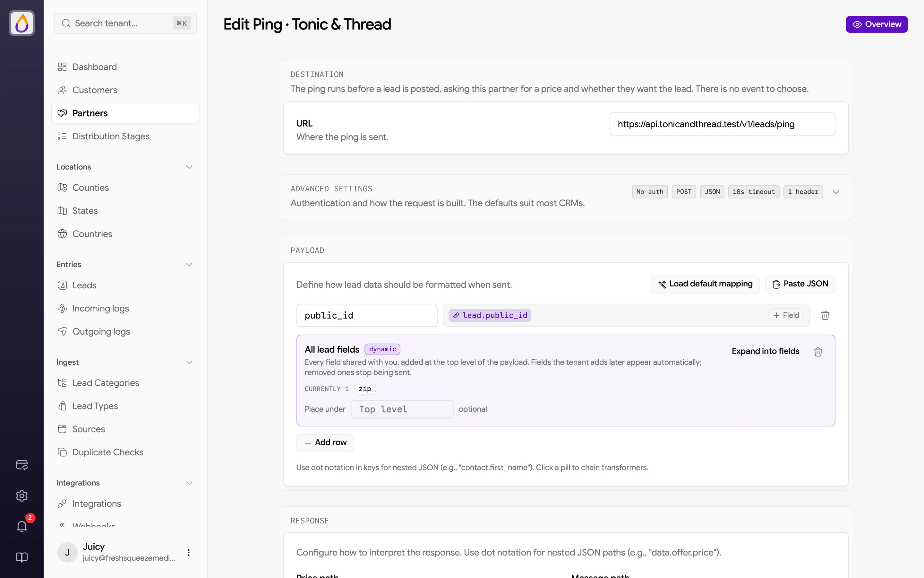Open the documentation book icon

pyautogui.click(x=22, y=557)
